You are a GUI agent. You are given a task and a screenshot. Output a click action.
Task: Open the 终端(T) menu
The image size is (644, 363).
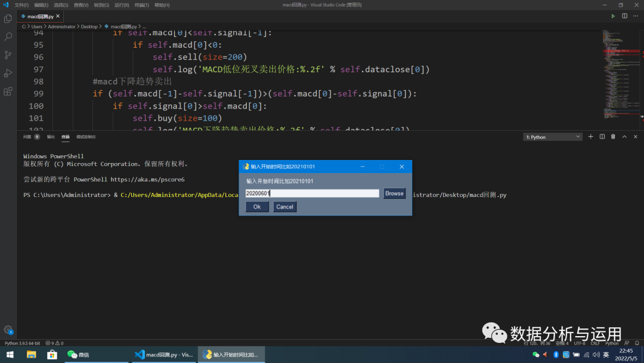(142, 5)
